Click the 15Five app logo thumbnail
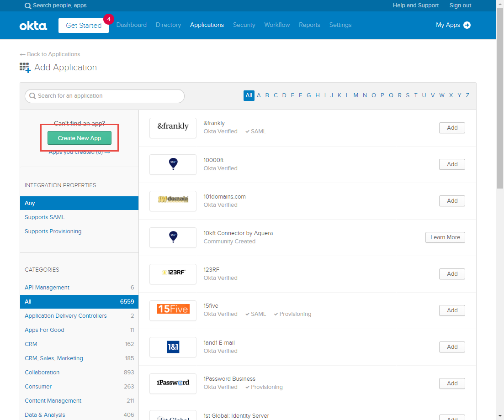504x420 pixels. (173, 310)
